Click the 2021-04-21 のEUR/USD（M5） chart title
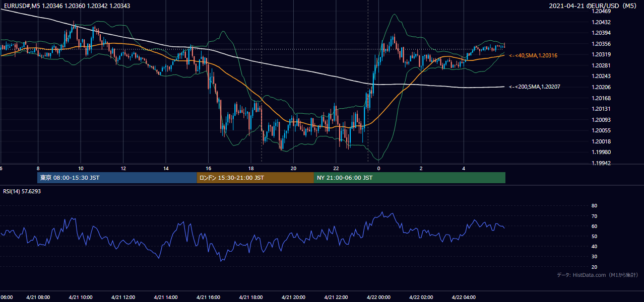This screenshot has height=302, width=644. (x=594, y=6)
